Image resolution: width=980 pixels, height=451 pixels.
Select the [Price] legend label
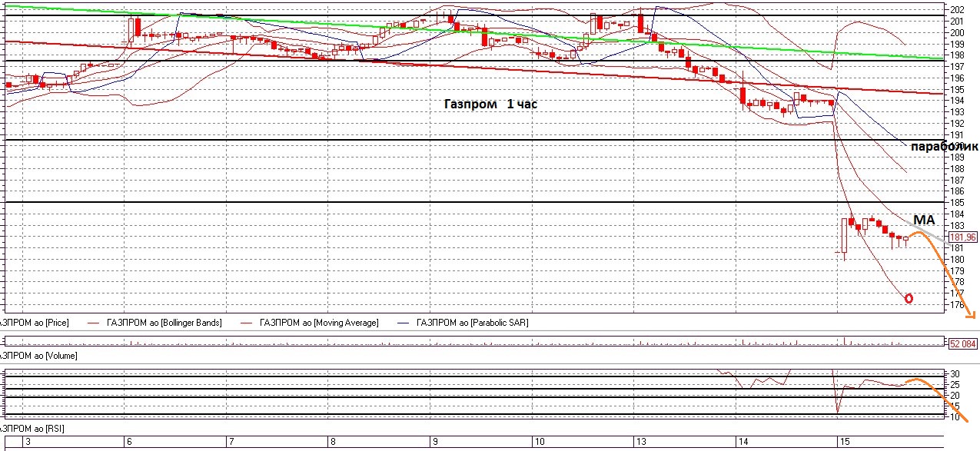52,323
